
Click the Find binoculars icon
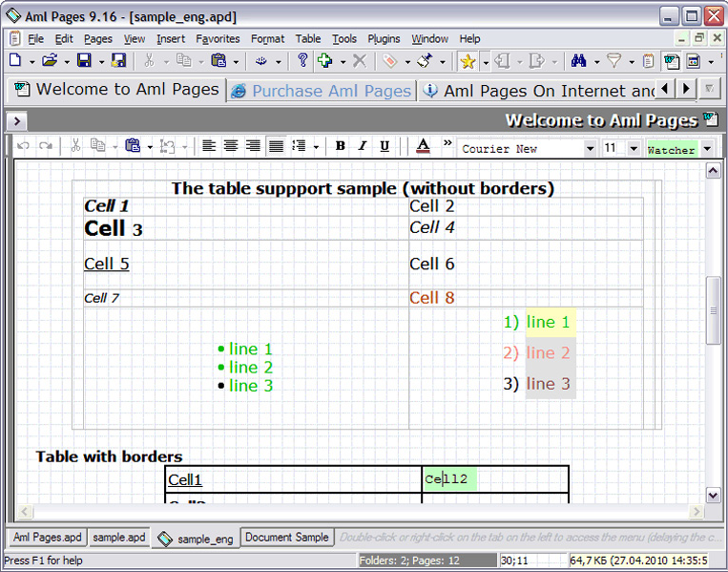pyautogui.click(x=578, y=61)
